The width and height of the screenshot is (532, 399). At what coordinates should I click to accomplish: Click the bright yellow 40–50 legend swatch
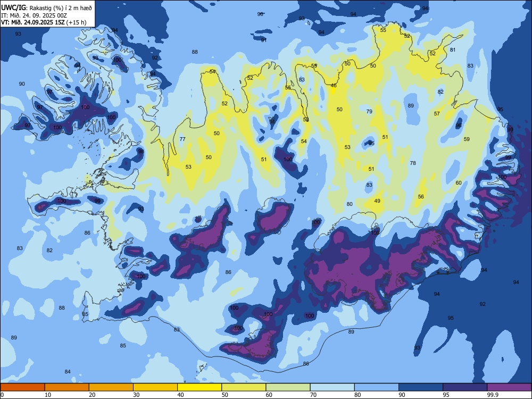pos(199,387)
